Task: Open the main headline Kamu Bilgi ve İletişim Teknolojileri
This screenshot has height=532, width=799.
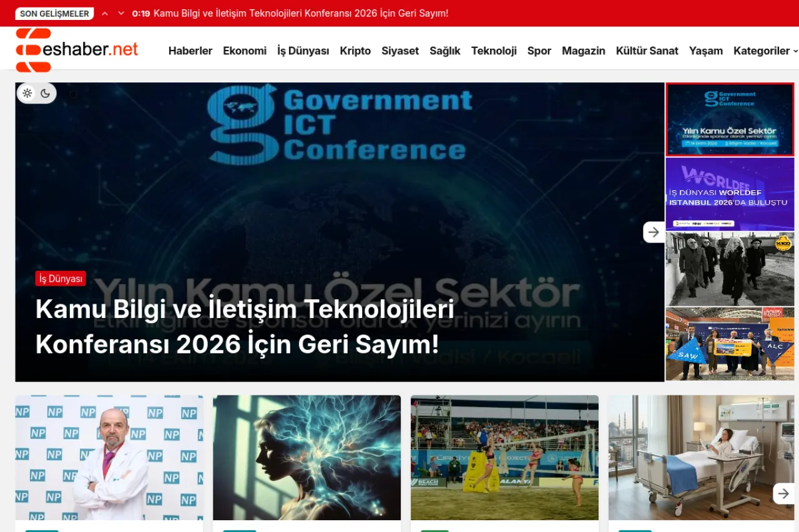Action: click(x=245, y=326)
